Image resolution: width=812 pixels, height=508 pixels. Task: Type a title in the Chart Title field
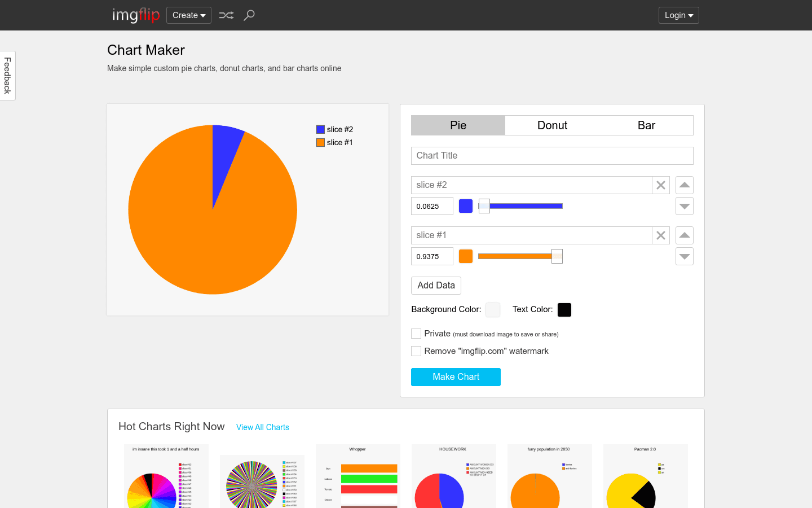551,155
